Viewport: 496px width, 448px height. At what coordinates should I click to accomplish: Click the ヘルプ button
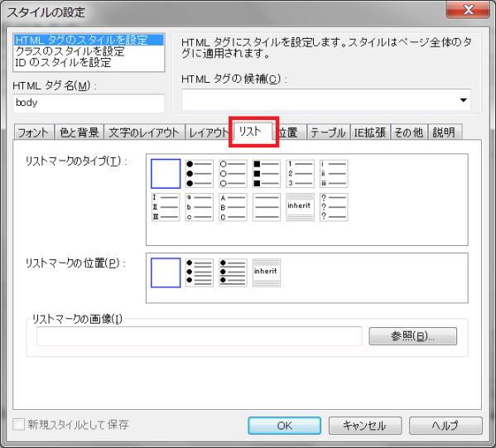coord(445,426)
